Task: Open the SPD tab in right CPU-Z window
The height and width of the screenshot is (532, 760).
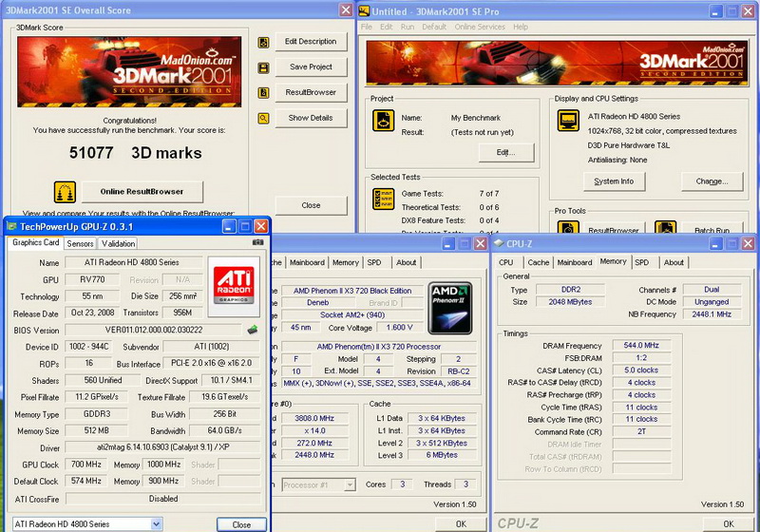Action: (x=642, y=262)
